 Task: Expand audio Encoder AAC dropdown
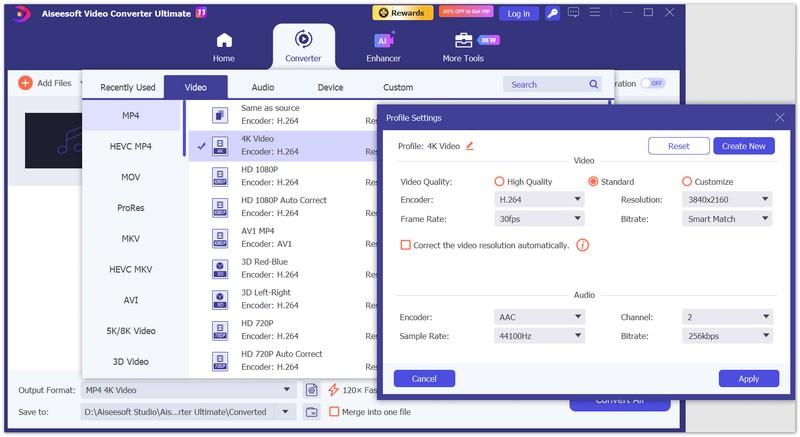click(539, 317)
